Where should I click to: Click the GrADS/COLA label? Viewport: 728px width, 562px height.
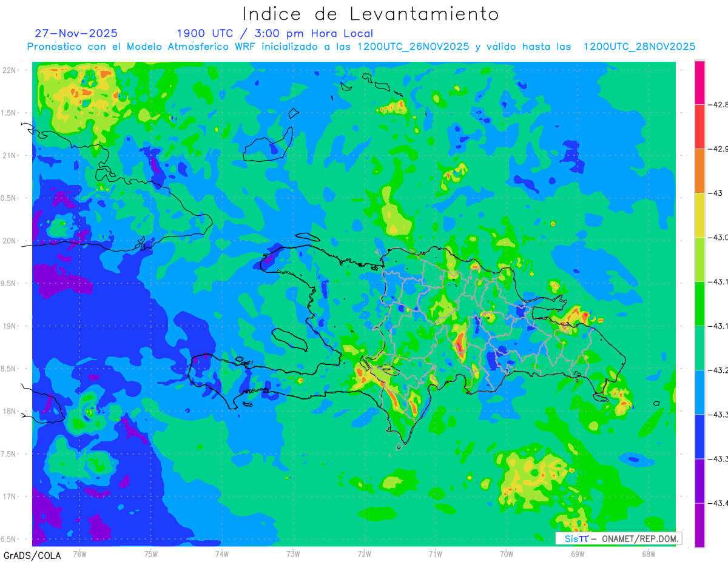pos(32,555)
